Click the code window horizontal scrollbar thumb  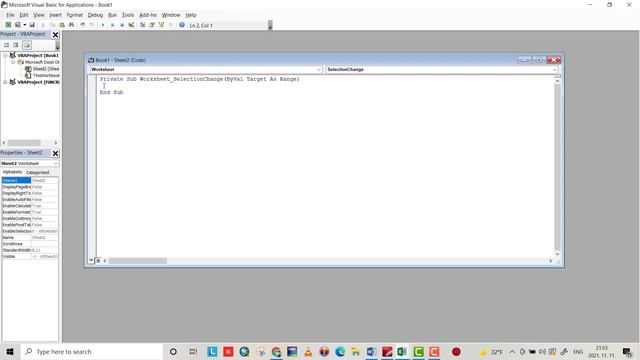[138, 261]
